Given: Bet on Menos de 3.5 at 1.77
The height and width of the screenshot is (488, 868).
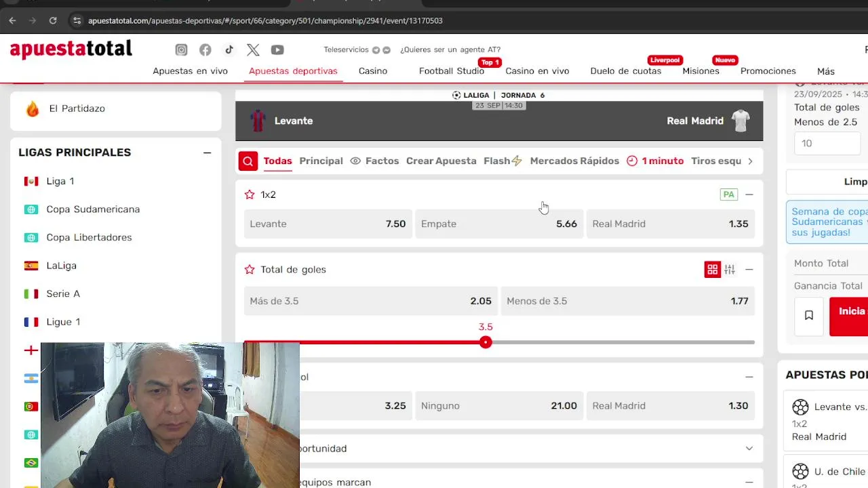Looking at the screenshot, I should 627,302.
